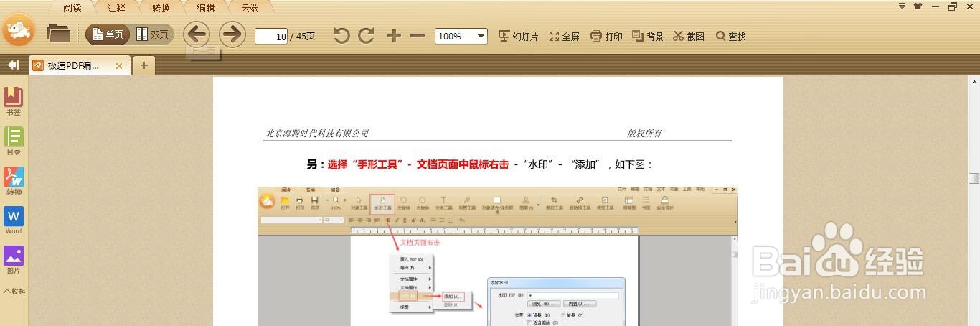980x326 pixels.
Task: Click the 图片 image sidebar icon
Action: coord(14,260)
